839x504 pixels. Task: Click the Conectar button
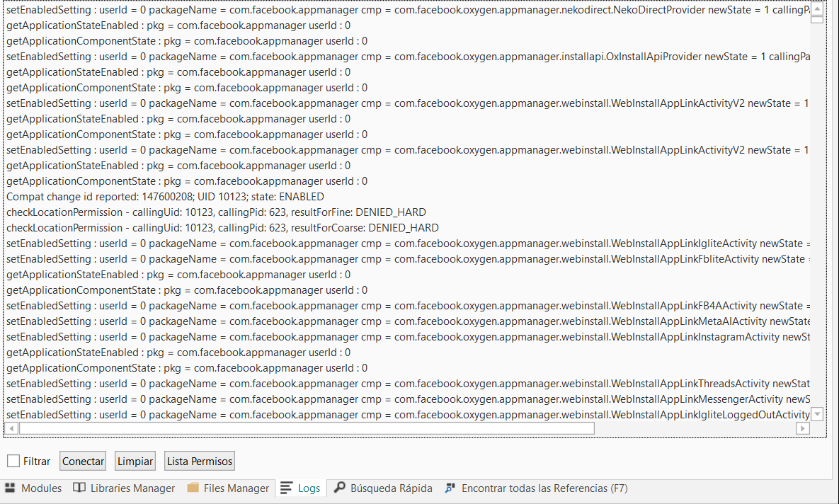pos(83,462)
